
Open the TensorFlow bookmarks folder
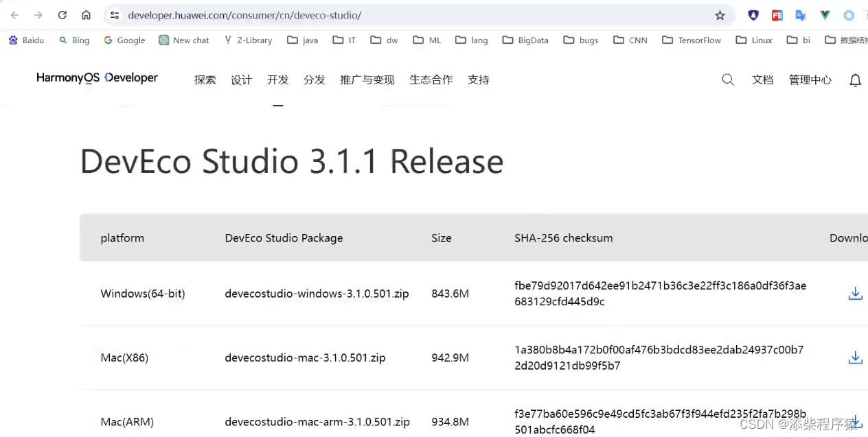pyautogui.click(x=692, y=40)
